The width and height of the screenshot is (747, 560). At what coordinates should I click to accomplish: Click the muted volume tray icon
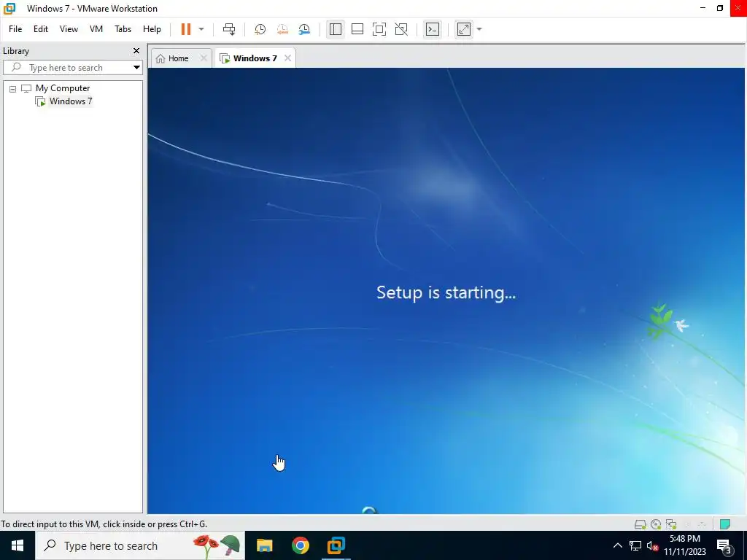pos(652,545)
